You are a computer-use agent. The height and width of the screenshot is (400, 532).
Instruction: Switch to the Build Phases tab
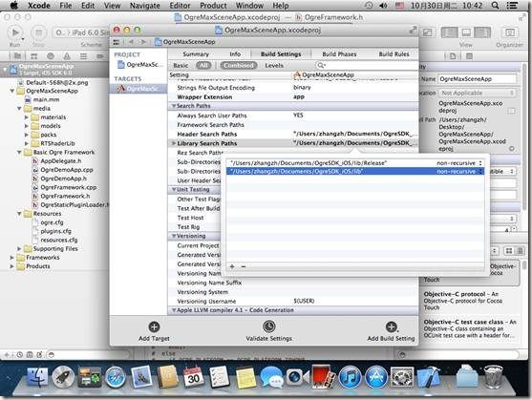[339, 54]
